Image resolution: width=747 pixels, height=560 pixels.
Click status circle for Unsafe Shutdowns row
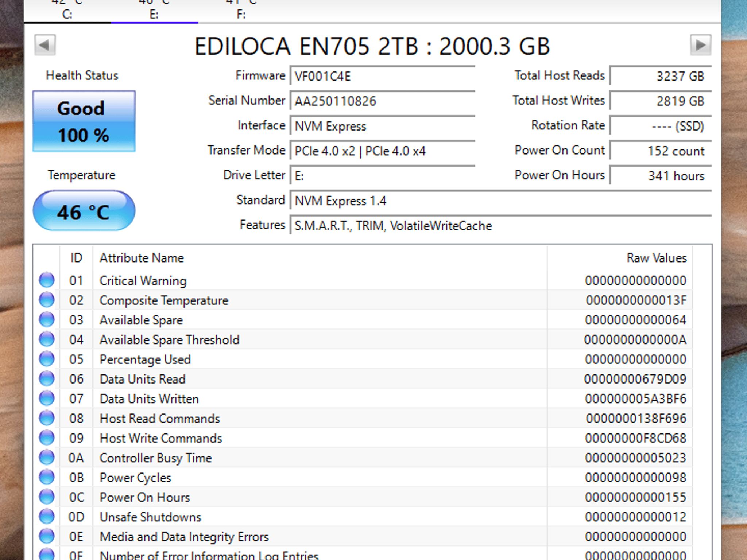point(47,516)
